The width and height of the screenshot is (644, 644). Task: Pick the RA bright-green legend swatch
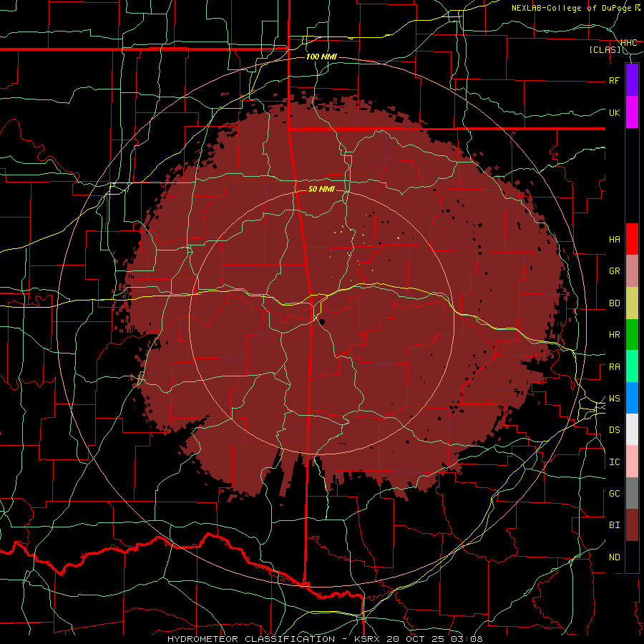tap(632, 366)
